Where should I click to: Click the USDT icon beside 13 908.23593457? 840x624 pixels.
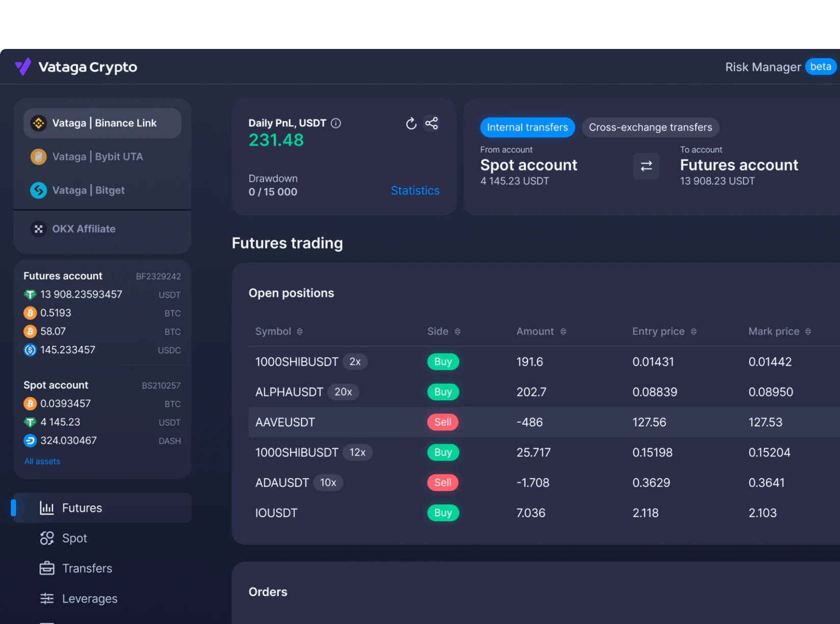click(30, 295)
